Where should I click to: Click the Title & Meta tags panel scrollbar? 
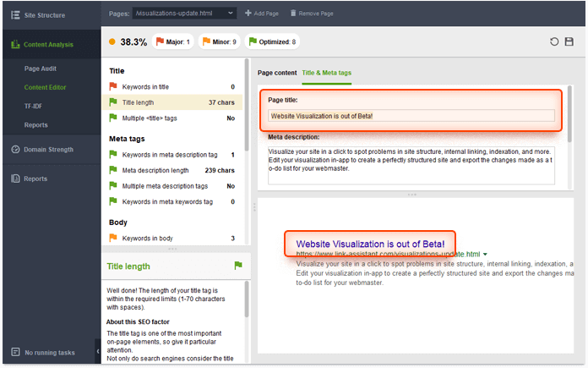coord(569,113)
